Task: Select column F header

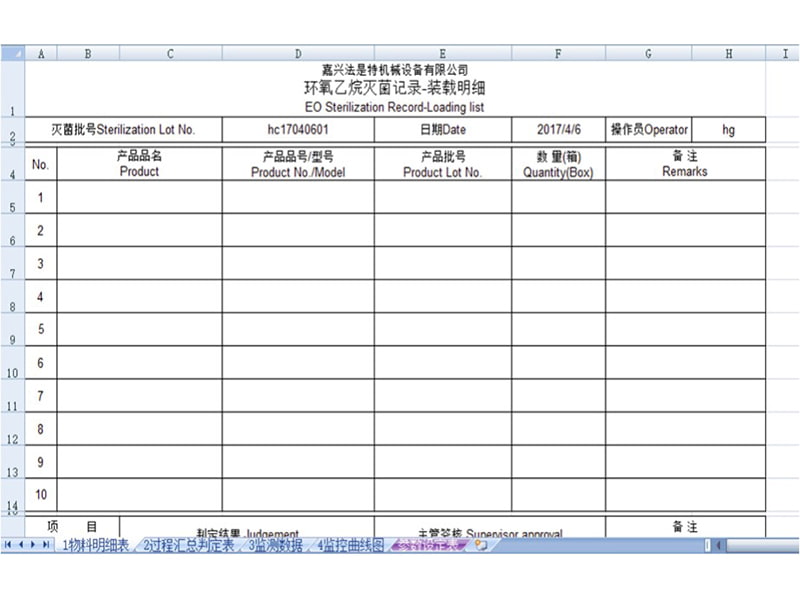Action: (x=558, y=54)
